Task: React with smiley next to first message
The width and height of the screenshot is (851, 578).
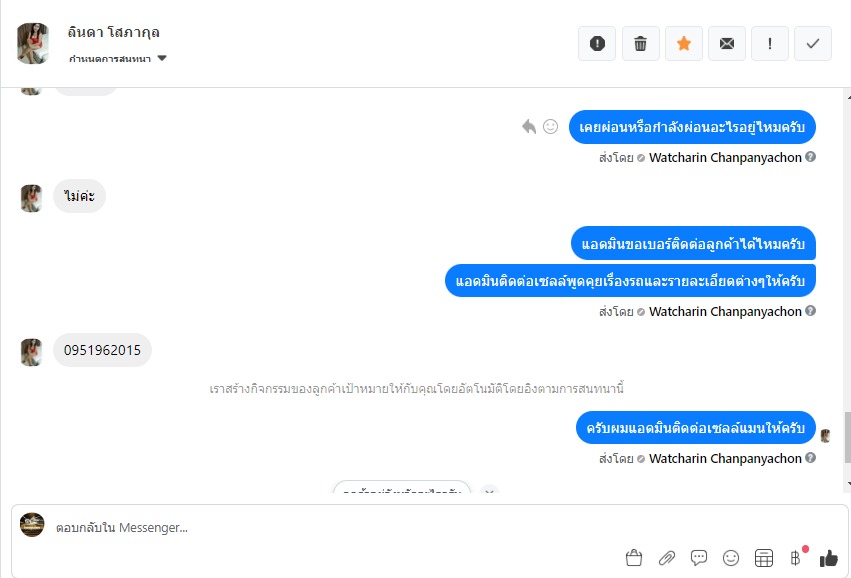Action: (550, 126)
